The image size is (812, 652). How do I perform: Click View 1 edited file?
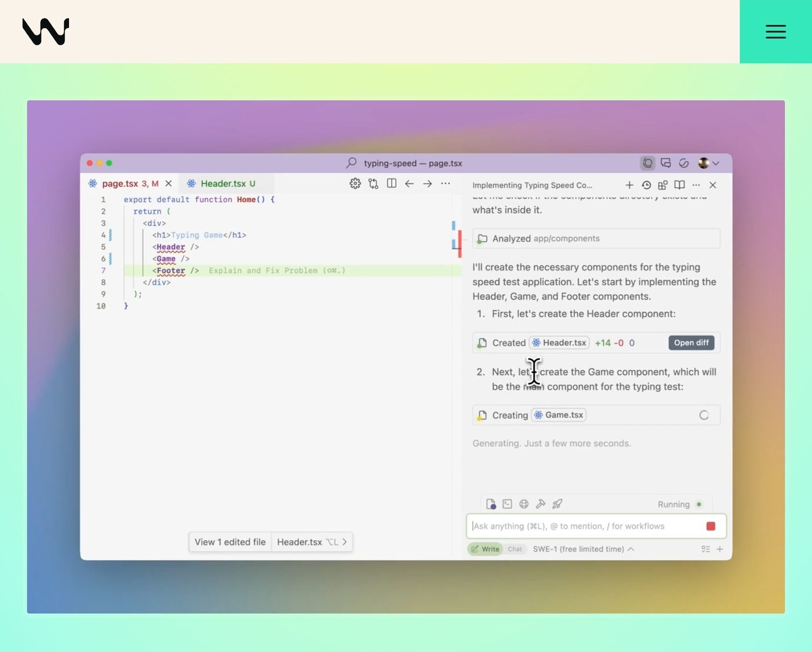click(229, 542)
